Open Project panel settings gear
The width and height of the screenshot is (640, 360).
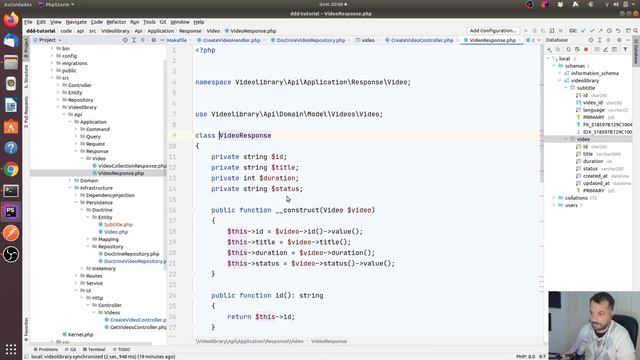[x=153, y=40]
